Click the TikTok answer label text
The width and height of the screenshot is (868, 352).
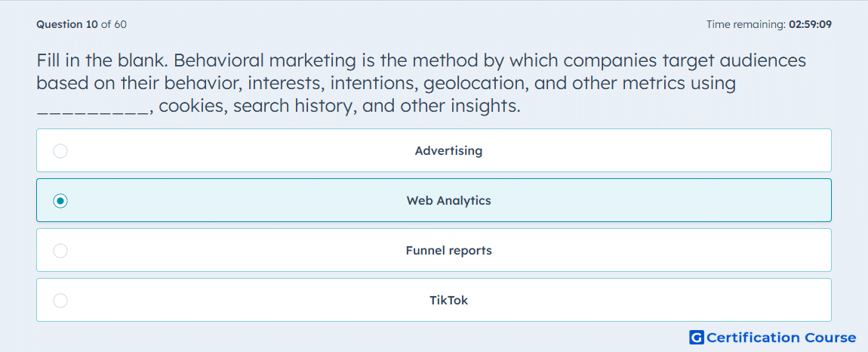[x=448, y=301]
